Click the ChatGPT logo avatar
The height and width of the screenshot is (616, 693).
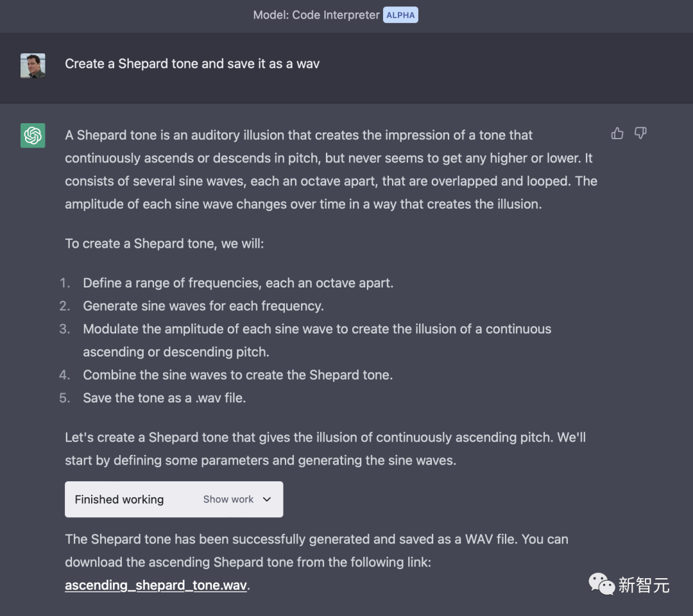pos(33,135)
